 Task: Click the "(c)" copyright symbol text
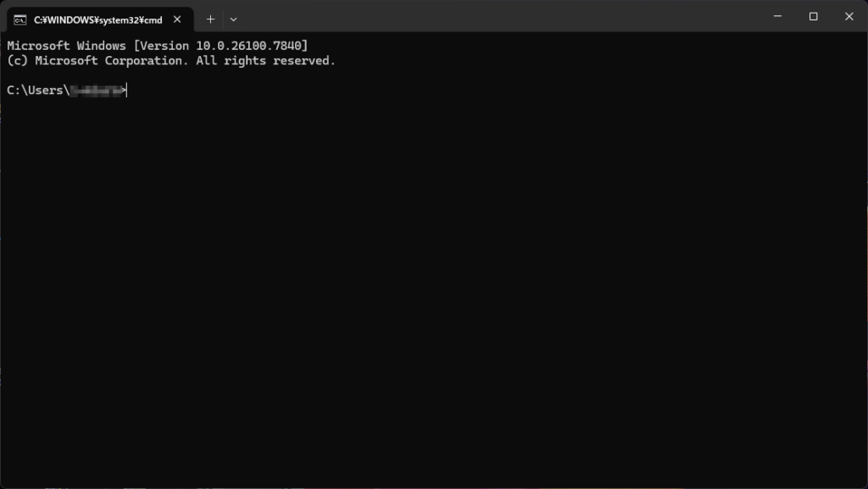(x=17, y=61)
